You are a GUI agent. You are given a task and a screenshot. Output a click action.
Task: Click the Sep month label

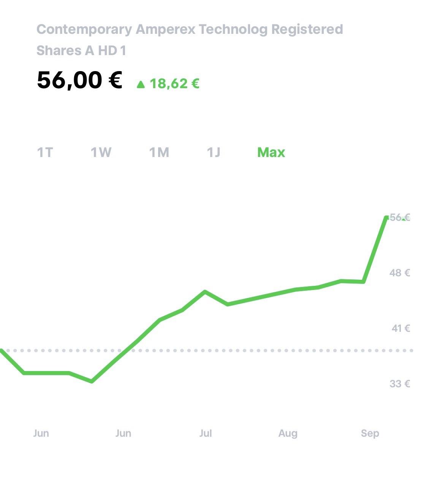pyautogui.click(x=370, y=433)
